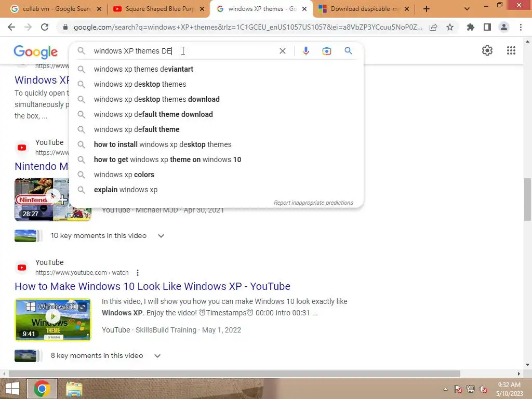532x399 pixels.
Task: Open the Nintendo result title link
Action: point(42,166)
